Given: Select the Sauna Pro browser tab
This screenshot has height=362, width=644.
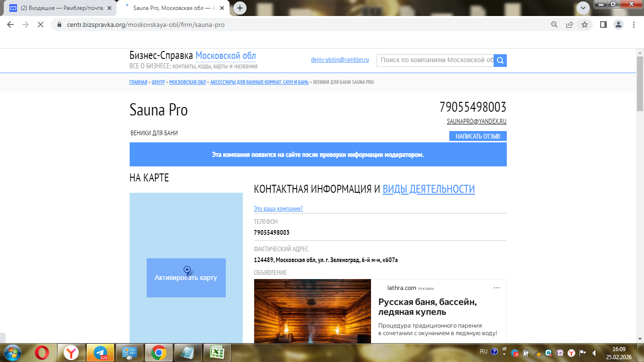Looking at the screenshot, I should (173, 8).
